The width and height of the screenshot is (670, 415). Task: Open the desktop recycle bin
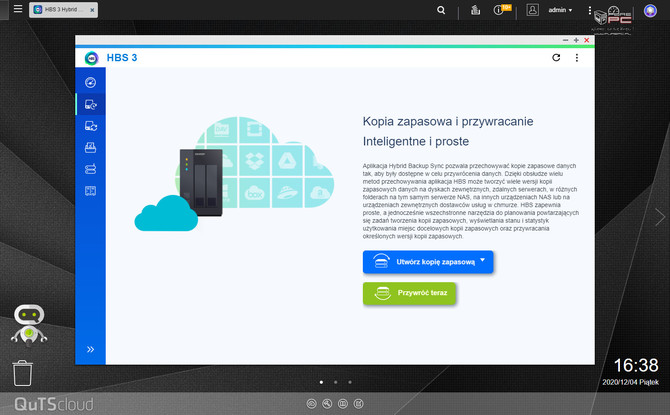pyautogui.click(x=22, y=373)
